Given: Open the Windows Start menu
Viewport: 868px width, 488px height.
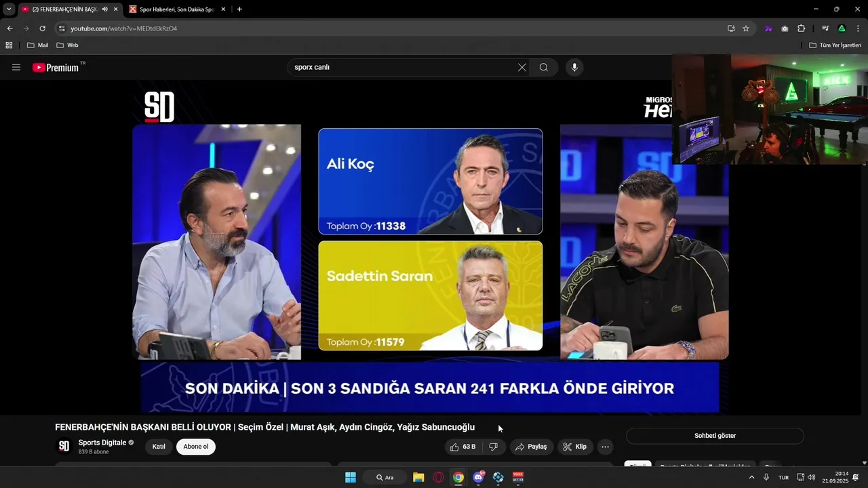Looking at the screenshot, I should (351, 477).
